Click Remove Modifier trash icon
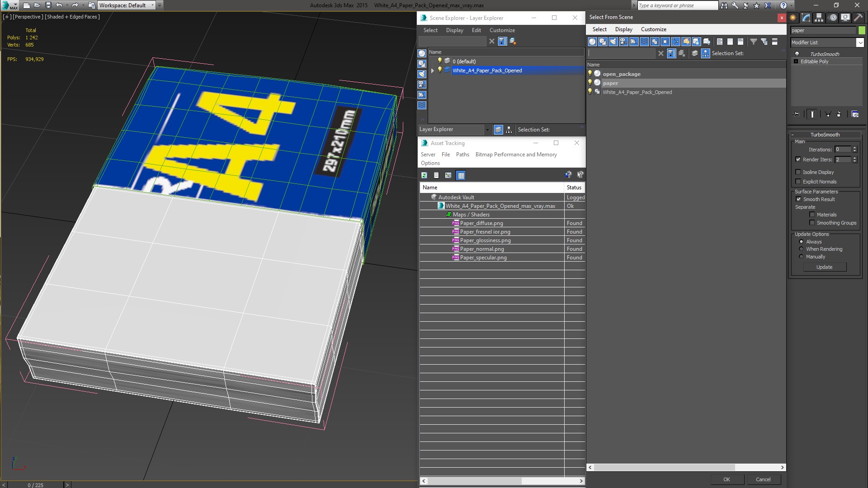Image resolution: width=868 pixels, height=488 pixels. pyautogui.click(x=839, y=114)
